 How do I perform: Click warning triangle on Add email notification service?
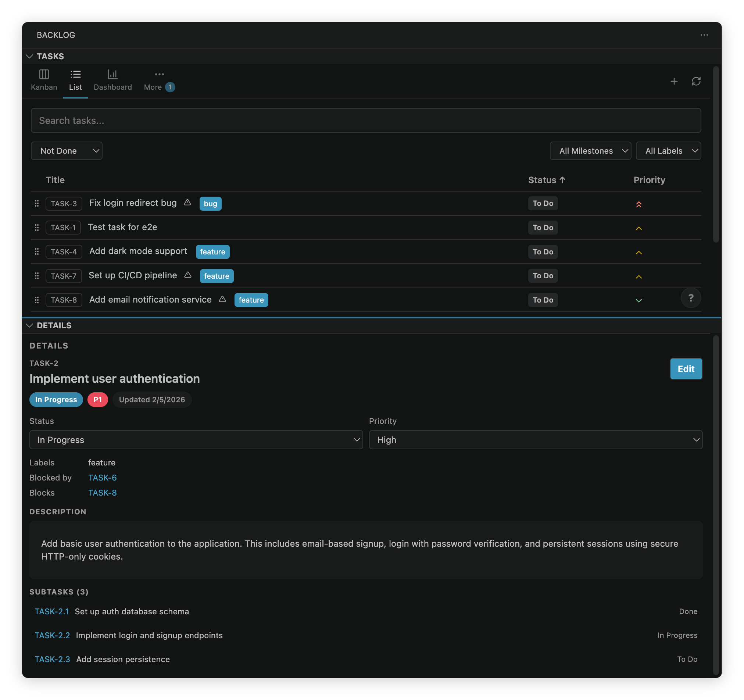pos(222,299)
